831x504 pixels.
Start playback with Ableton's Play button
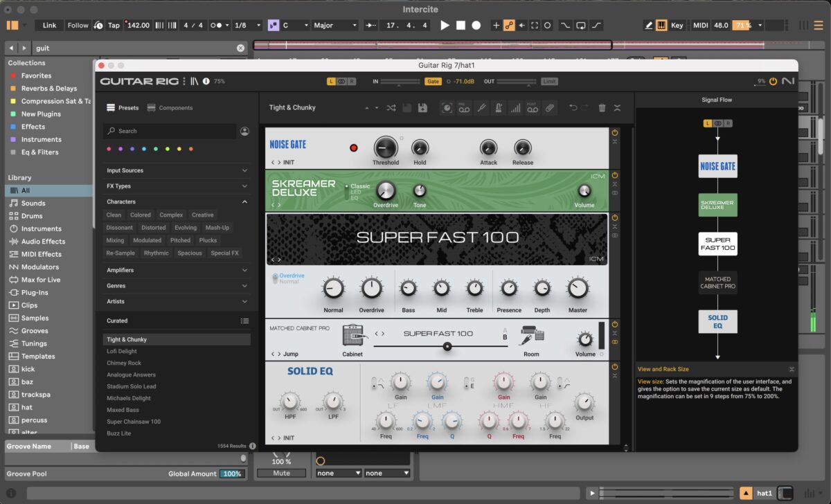pyautogui.click(x=445, y=25)
